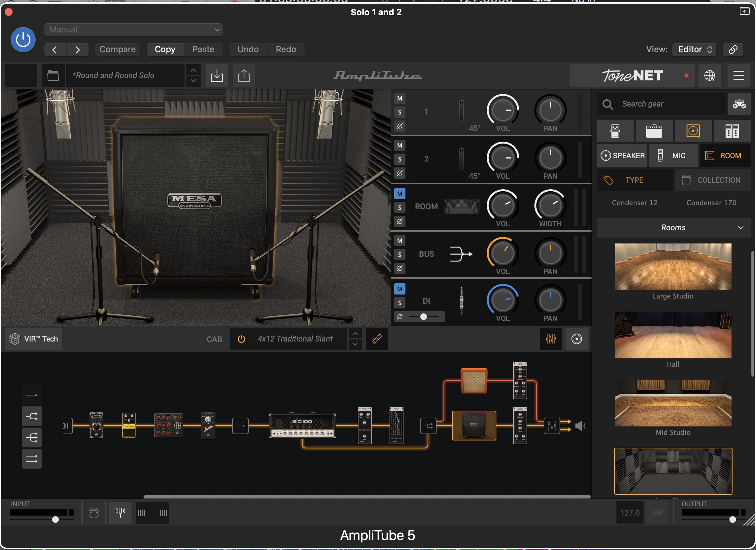Unmute the ROOM channel
Viewport: 756px width, 550px height.
400,194
